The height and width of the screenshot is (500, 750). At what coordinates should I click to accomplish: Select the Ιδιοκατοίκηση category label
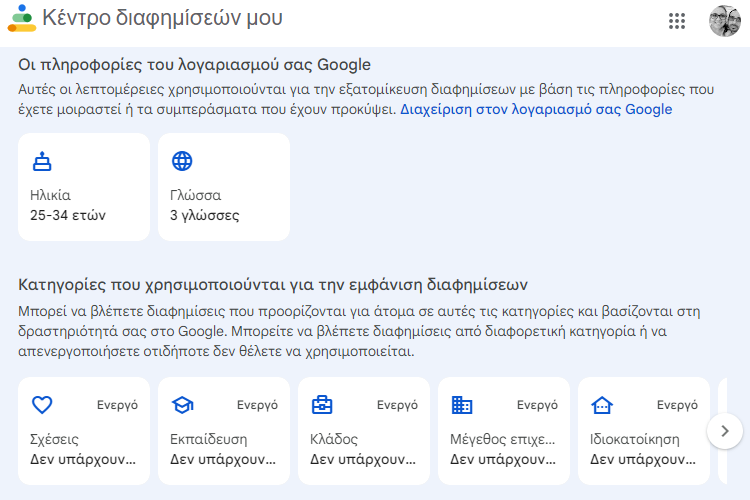[x=635, y=439]
